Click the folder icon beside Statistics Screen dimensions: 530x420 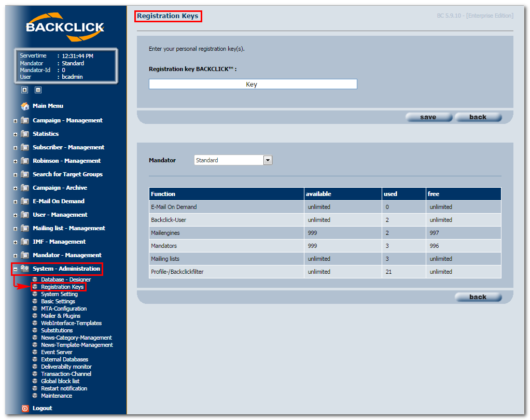(25, 134)
